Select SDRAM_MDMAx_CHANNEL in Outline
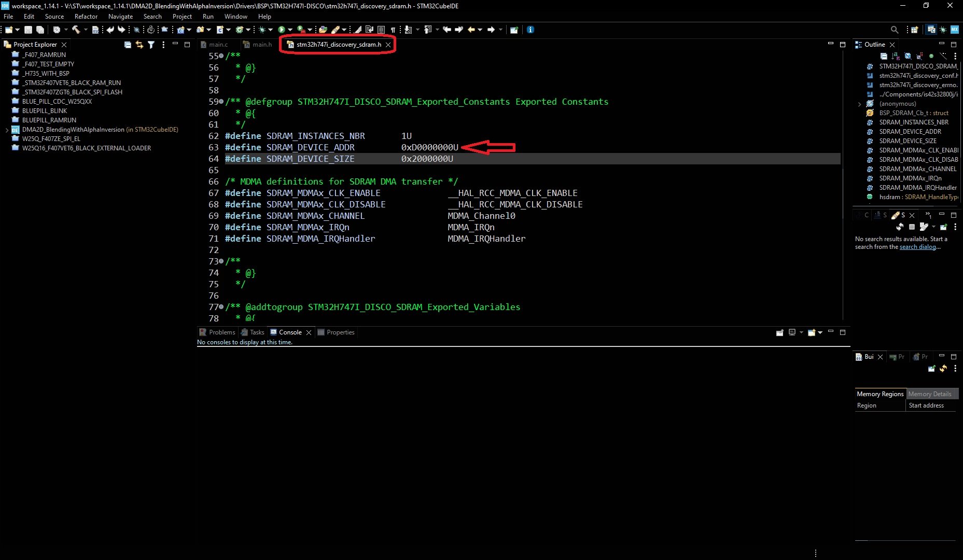963x560 pixels. click(917, 169)
